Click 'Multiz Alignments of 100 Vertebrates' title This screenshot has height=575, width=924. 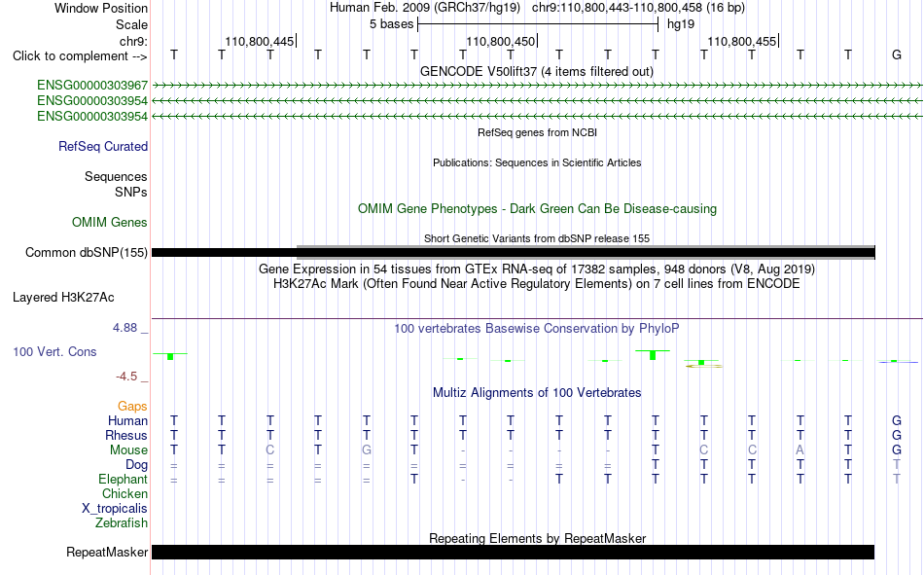[536, 393]
